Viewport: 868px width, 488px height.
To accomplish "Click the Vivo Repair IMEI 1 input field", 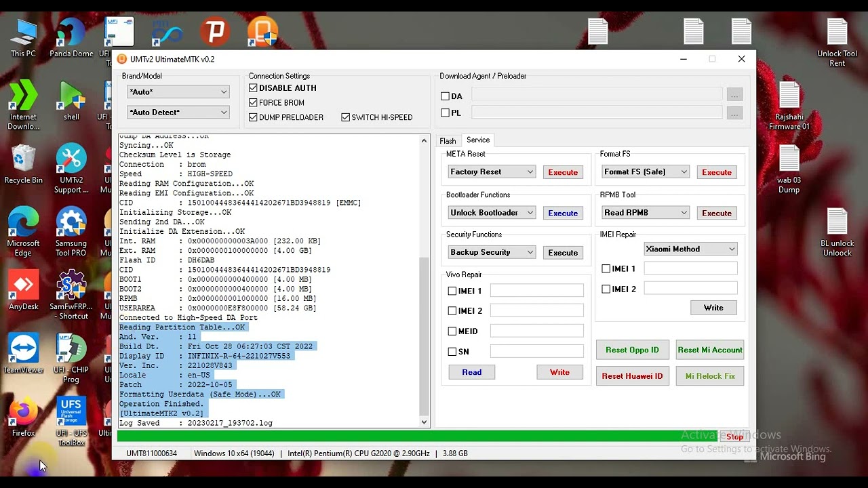I will pos(536,291).
